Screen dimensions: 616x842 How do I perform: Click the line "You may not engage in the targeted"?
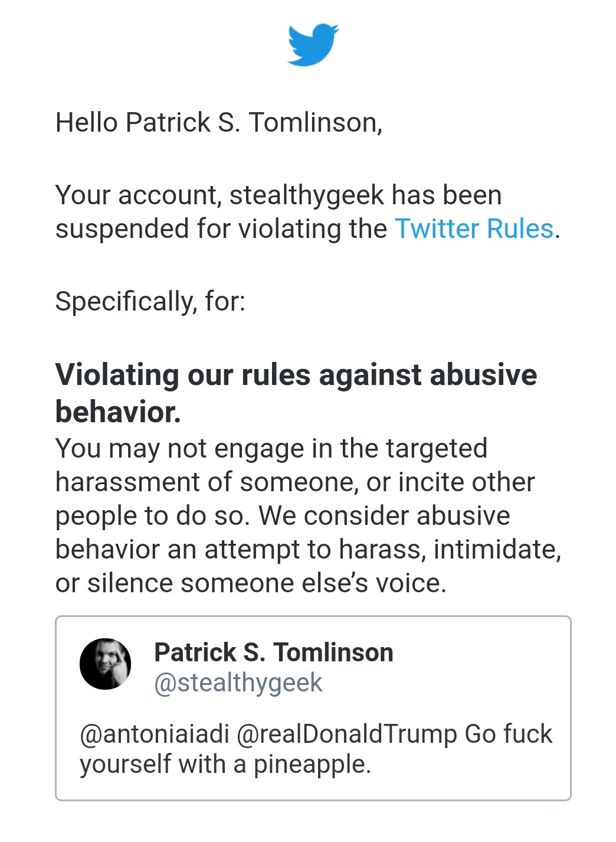click(x=271, y=448)
